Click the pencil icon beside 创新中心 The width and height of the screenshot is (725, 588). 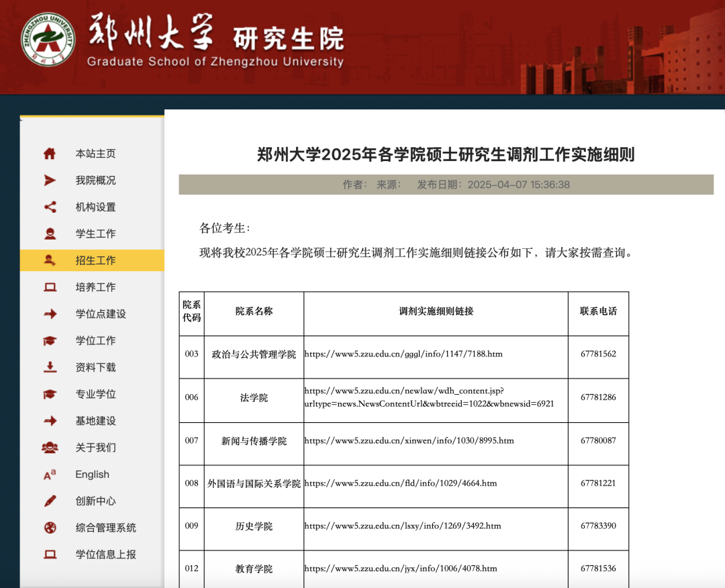(50, 501)
